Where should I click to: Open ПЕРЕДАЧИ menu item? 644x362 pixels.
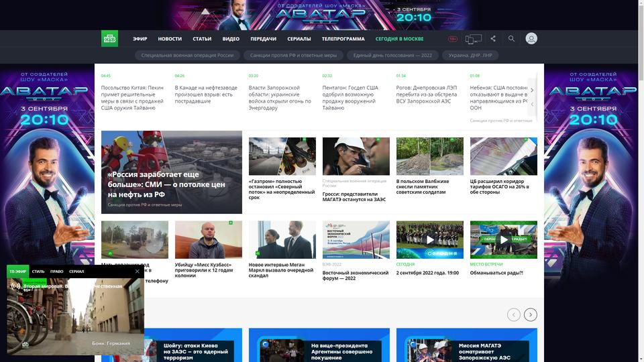(x=263, y=39)
